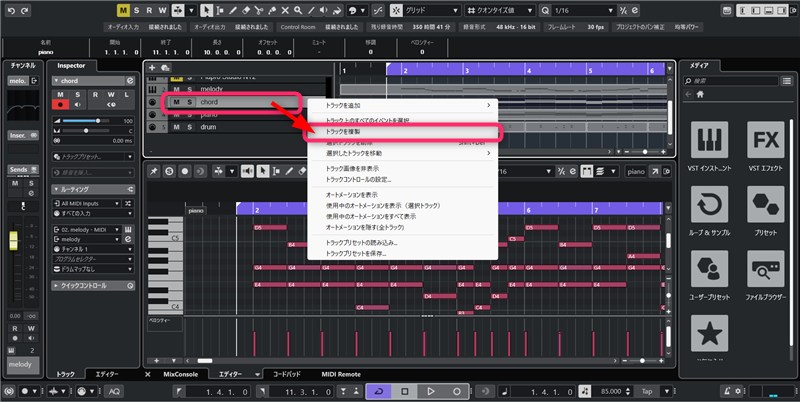
Task: Open トラックを追加 submenu in context menu
Action: (402, 105)
